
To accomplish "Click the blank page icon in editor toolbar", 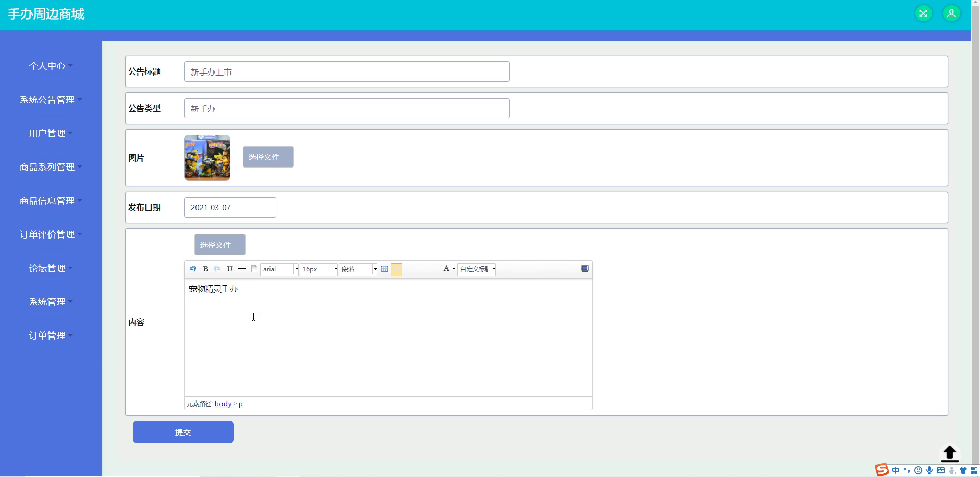I will pyautogui.click(x=254, y=269).
